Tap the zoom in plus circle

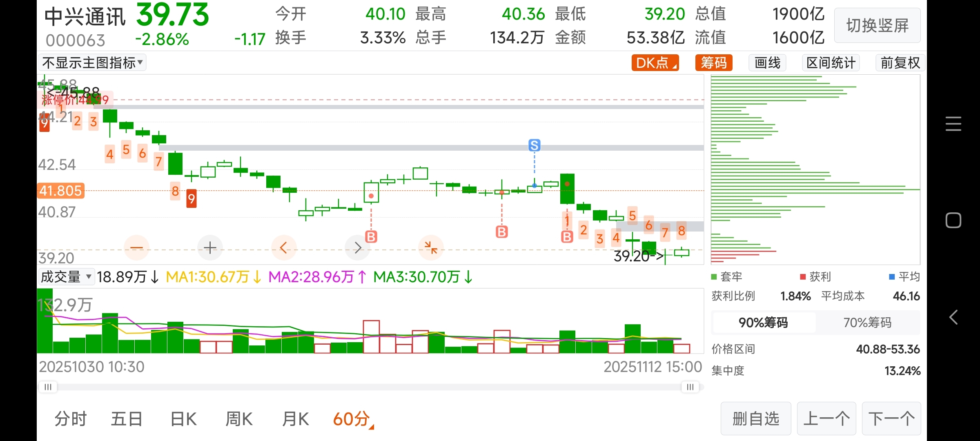(x=210, y=248)
